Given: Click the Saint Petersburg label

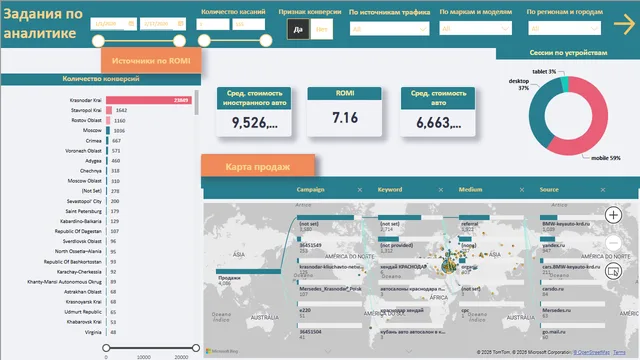Looking at the screenshot, I should coord(83,211).
